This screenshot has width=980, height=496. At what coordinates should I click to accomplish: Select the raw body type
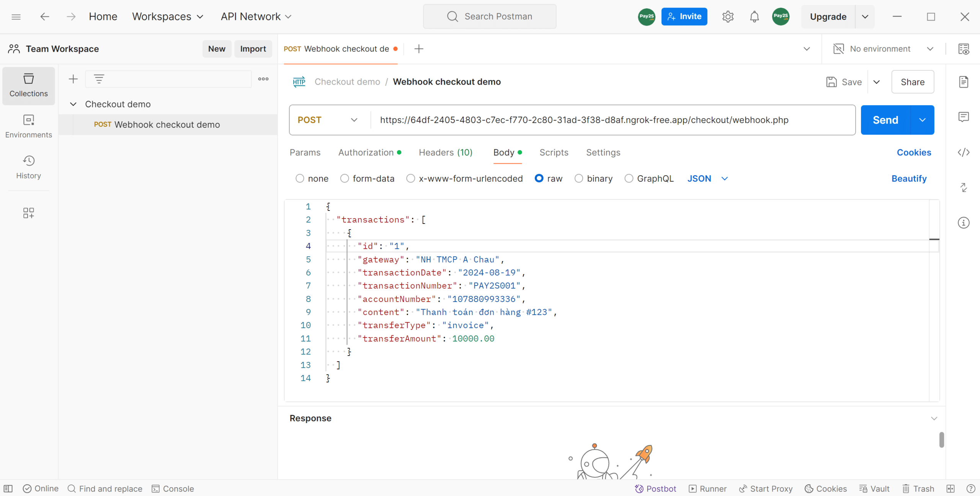click(x=539, y=179)
